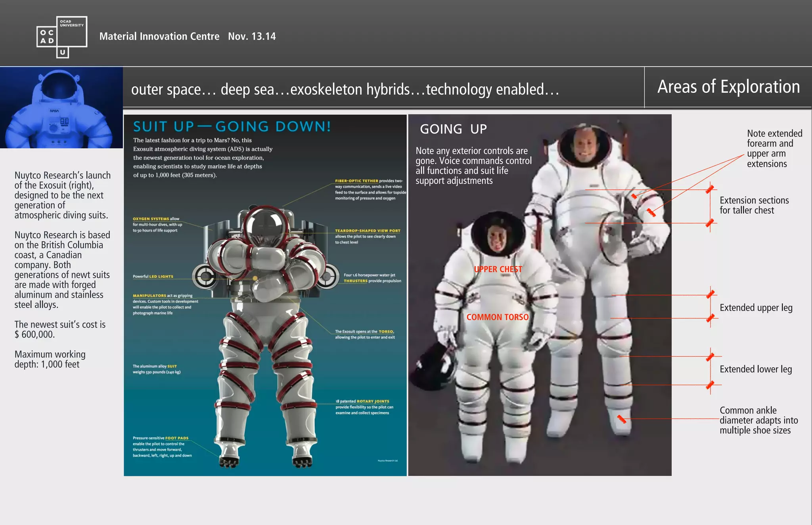Select the '$ 600,000' cost paragraph
This screenshot has width=812, height=525.
point(60,329)
